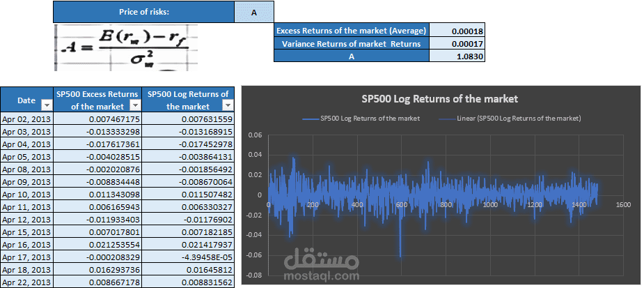
Task: Select the Price of risks header cell
Action: [143, 12]
